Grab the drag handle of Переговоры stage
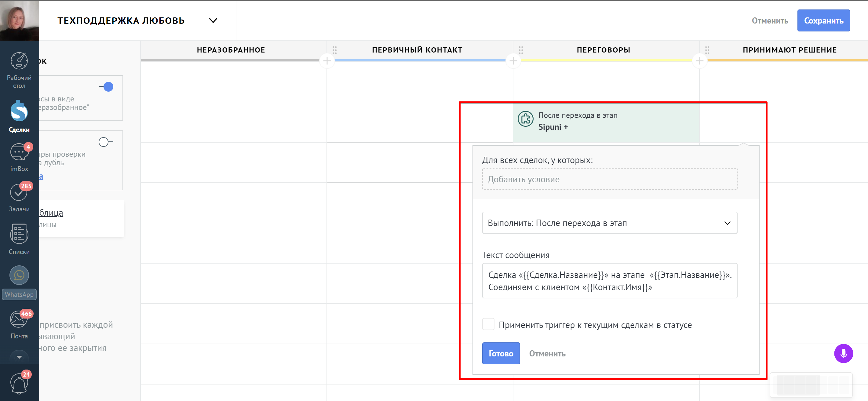This screenshot has width=868, height=401. (521, 50)
